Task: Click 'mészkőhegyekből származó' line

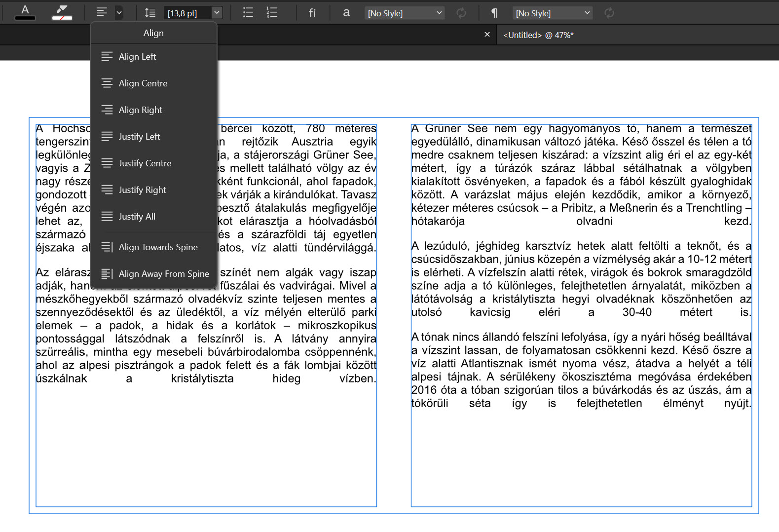Action: [x=206, y=299]
